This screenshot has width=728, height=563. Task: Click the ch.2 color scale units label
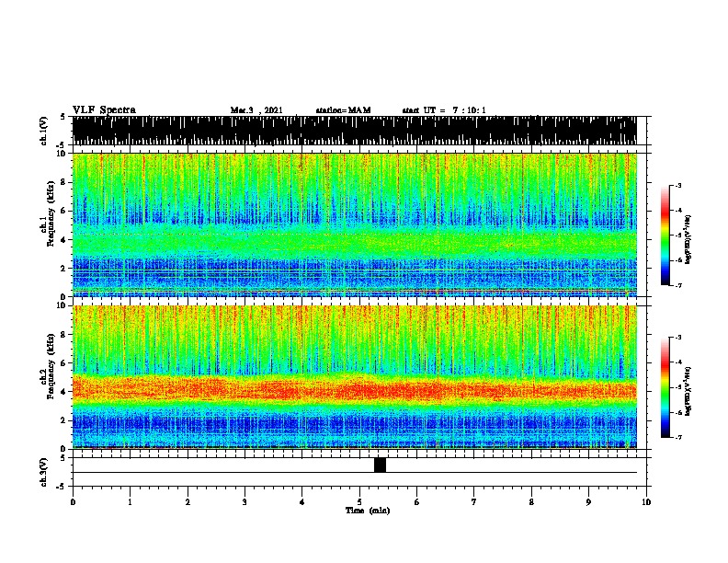pyautogui.click(x=688, y=392)
